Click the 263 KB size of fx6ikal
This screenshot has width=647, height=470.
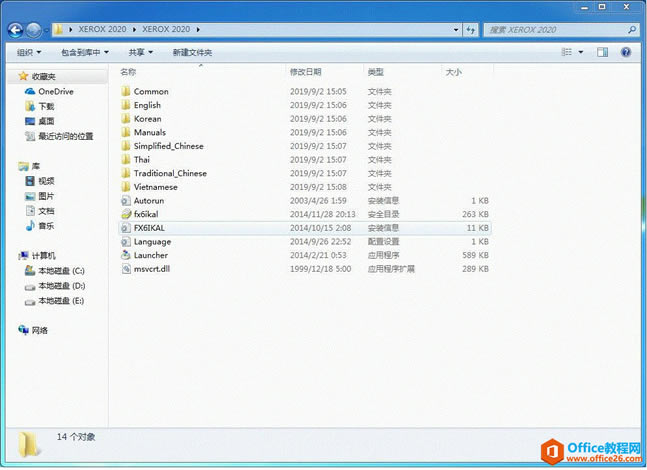(475, 214)
